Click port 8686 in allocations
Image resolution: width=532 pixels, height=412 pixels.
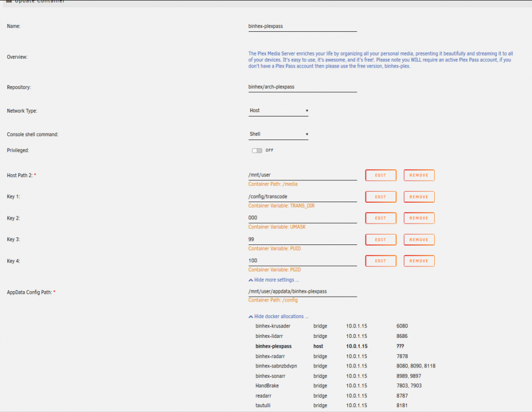click(402, 336)
